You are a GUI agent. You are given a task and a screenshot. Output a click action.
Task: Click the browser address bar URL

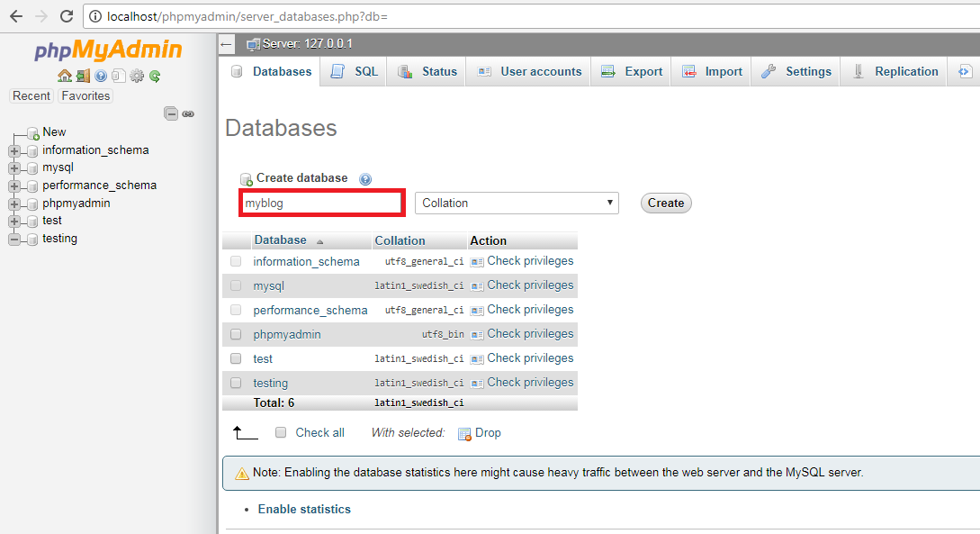[x=247, y=17]
